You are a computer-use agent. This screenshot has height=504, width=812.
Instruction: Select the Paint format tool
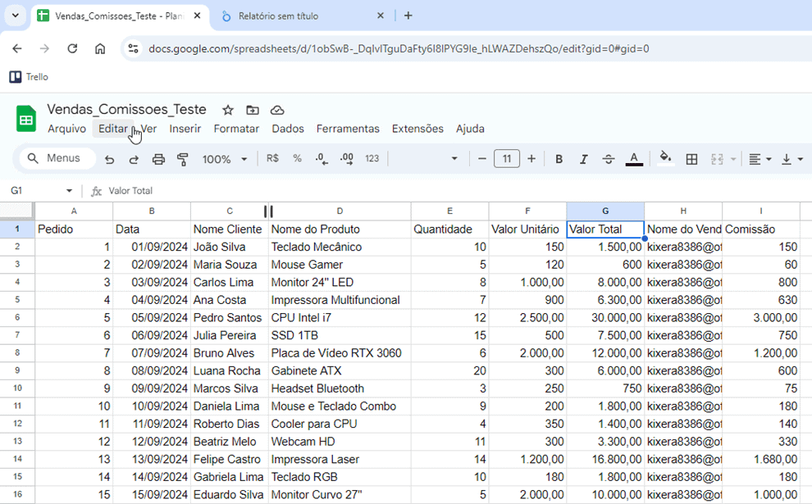(182, 159)
